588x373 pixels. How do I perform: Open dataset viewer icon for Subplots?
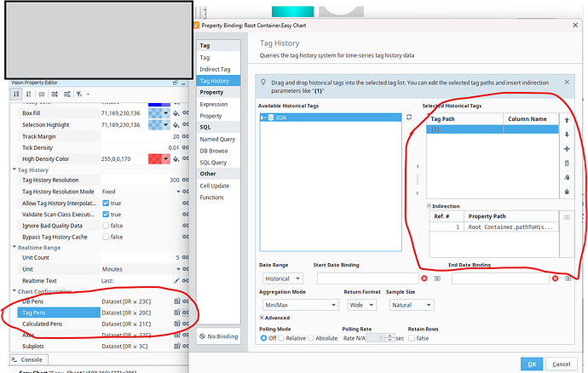pyautogui.click(x=177, y=346)
